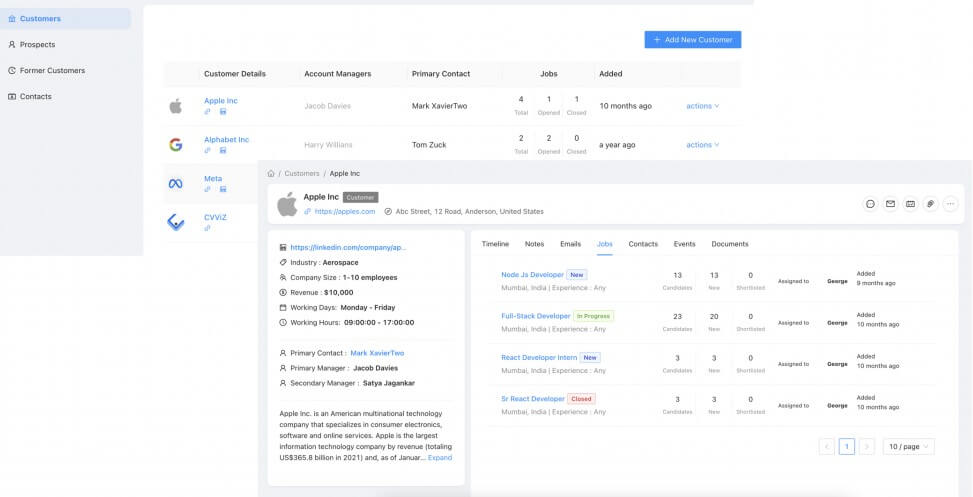The width and height of the screenshot is (973, 497).
Task: Click the location icon beside Abc Street address
Action: click(388, 212)
